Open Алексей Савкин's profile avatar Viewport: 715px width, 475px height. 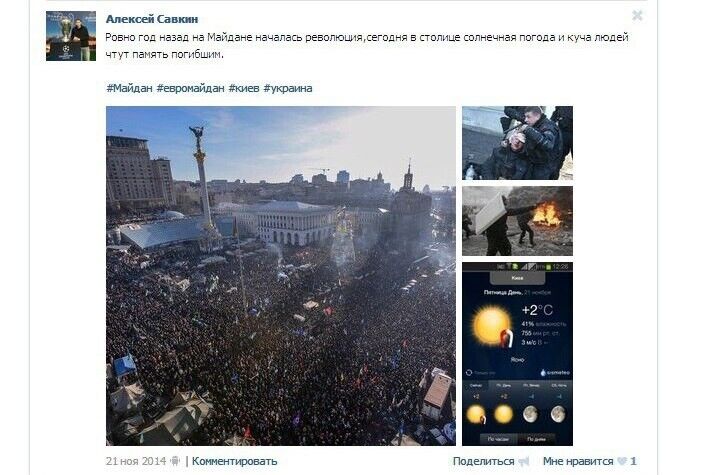click(x=71, y=36)
